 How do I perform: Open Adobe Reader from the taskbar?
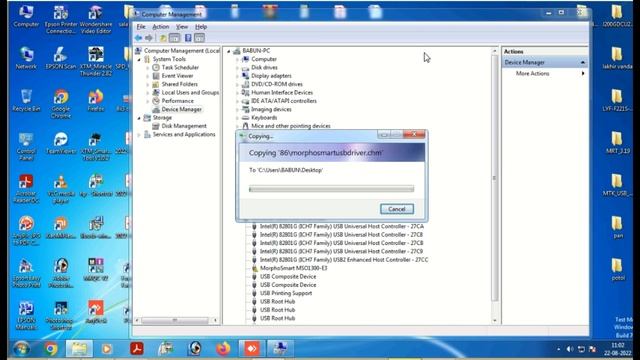(x=137, y=349)
